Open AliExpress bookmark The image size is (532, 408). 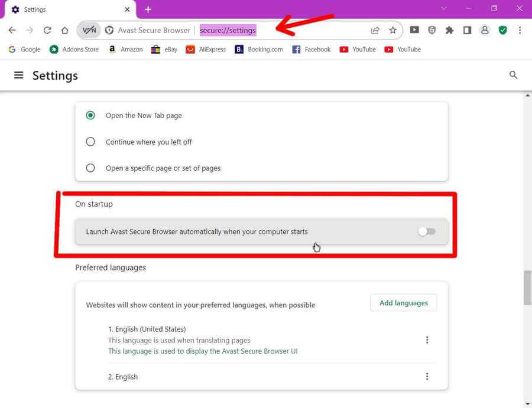(x=206, y=50)
